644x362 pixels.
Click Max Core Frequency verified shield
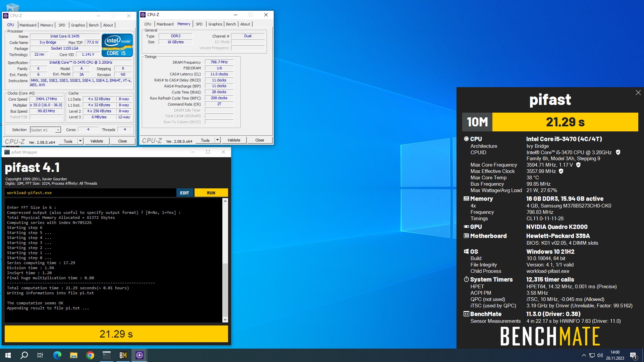click(578, 165)
